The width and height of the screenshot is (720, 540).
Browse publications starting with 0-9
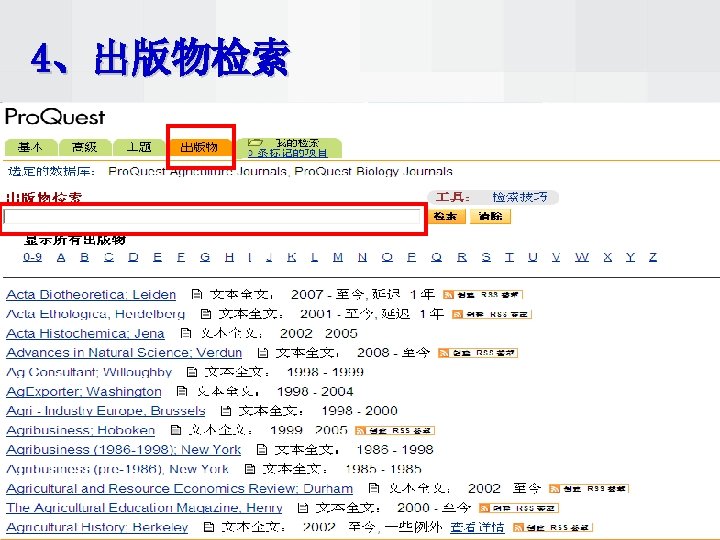tap(33, 257)
